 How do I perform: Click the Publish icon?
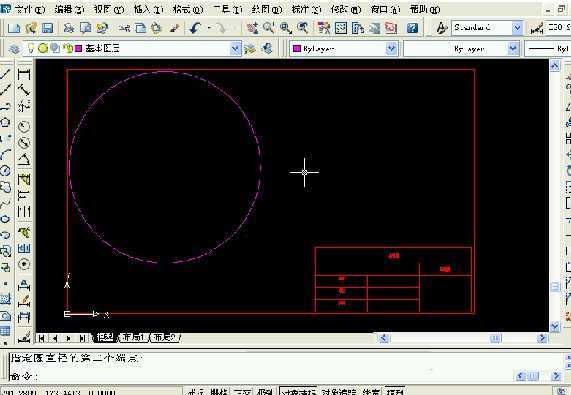pos(102,28)
